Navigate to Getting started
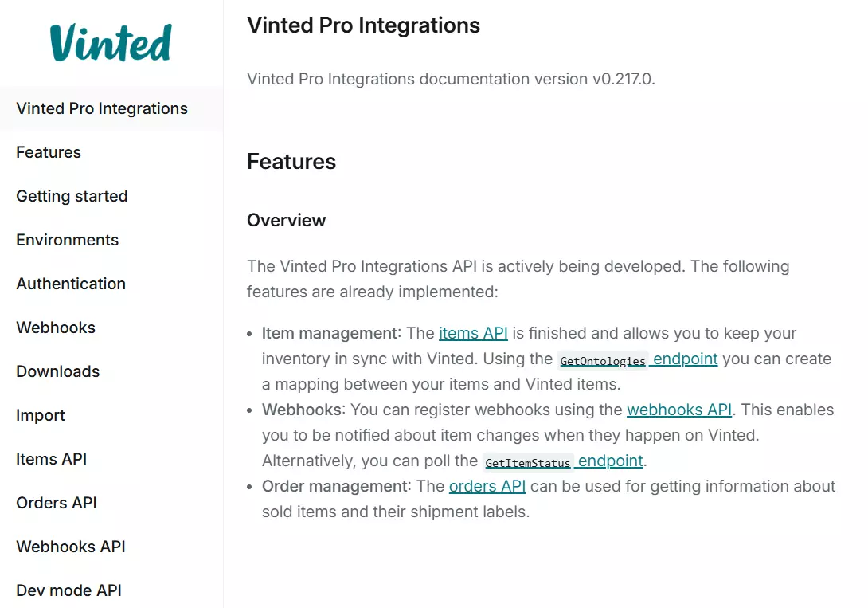 (x=72, y=196)
